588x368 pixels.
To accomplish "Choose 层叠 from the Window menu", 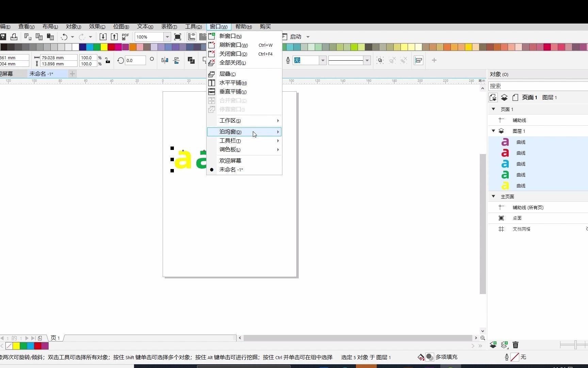I will tap(244, 74).
